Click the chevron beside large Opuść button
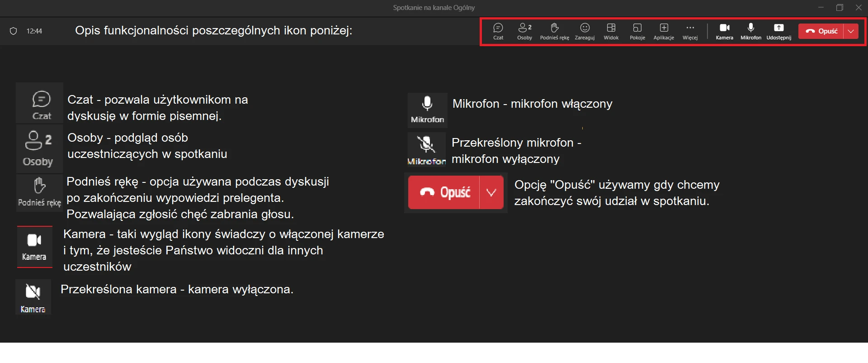Screen dimensions: 868x363 point(491,192)
